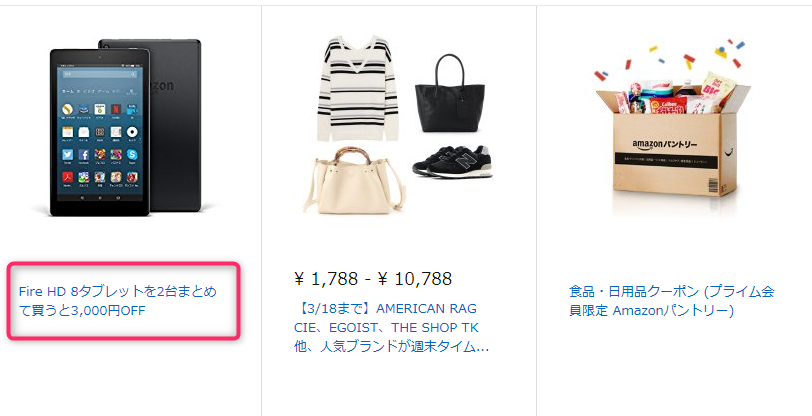812x416 pixels.
Task: Click the red Adobe Acrobat icon on tablet
Action: click(x=67, y=177)
